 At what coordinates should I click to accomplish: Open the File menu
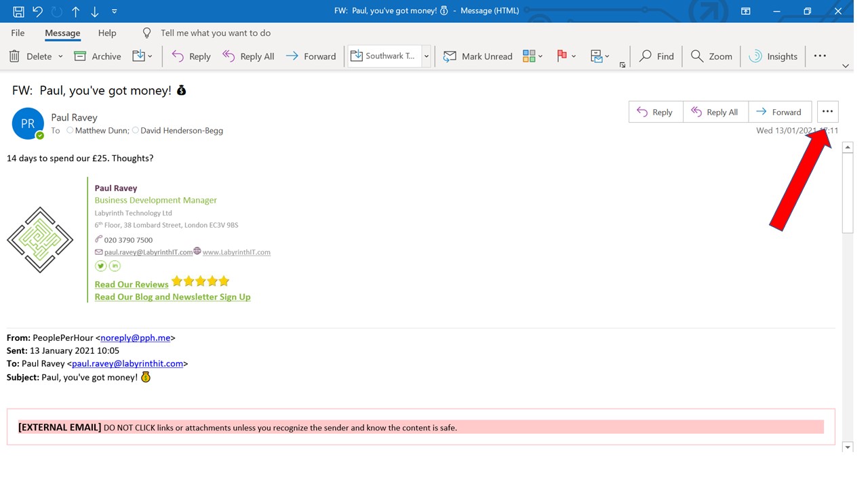point(18,33)
